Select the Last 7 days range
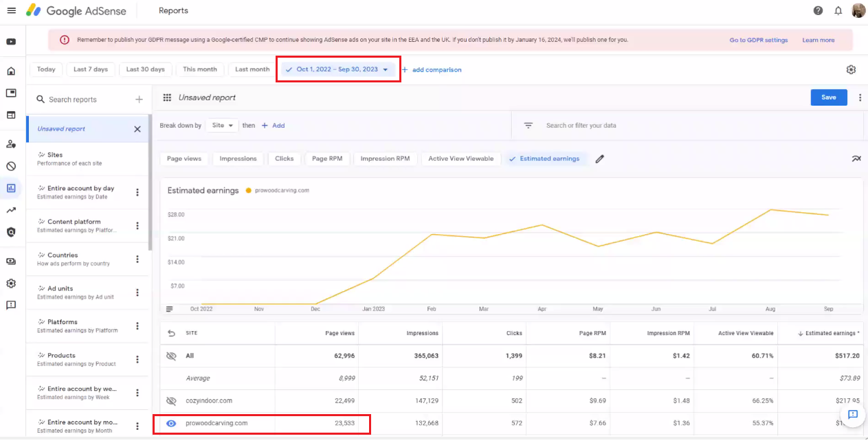Image resolution: width=868 pixels, height=445 pixels. 91,69
